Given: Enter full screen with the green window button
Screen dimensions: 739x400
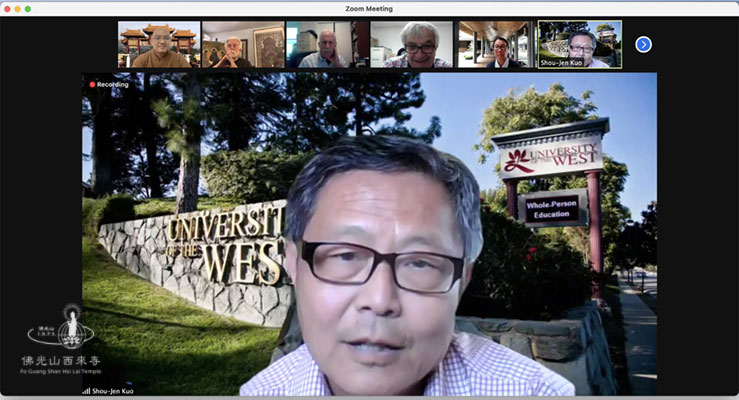Looking at the screenshot, I should (x=28, y=9).
